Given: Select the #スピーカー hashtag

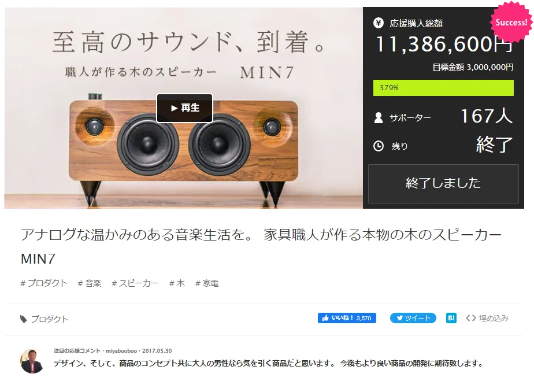Looking at the screenshot, I should click(135, 283).
